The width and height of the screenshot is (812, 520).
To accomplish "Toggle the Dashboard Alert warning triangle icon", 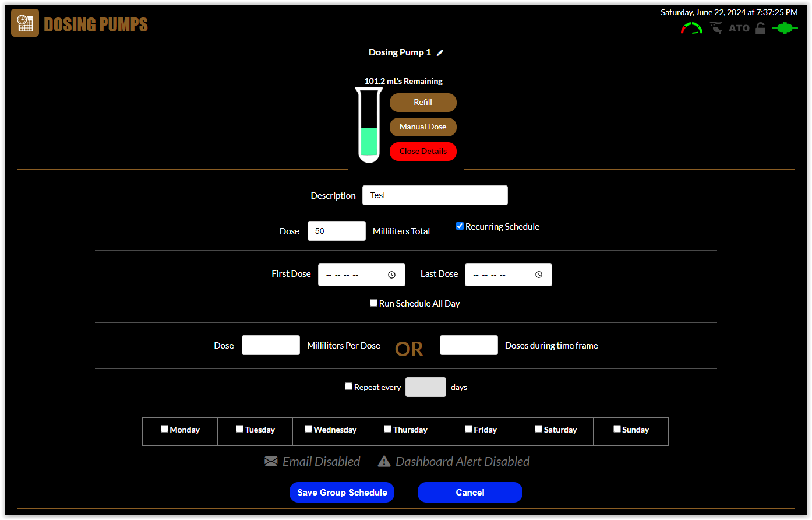I will tap(384, 462).
